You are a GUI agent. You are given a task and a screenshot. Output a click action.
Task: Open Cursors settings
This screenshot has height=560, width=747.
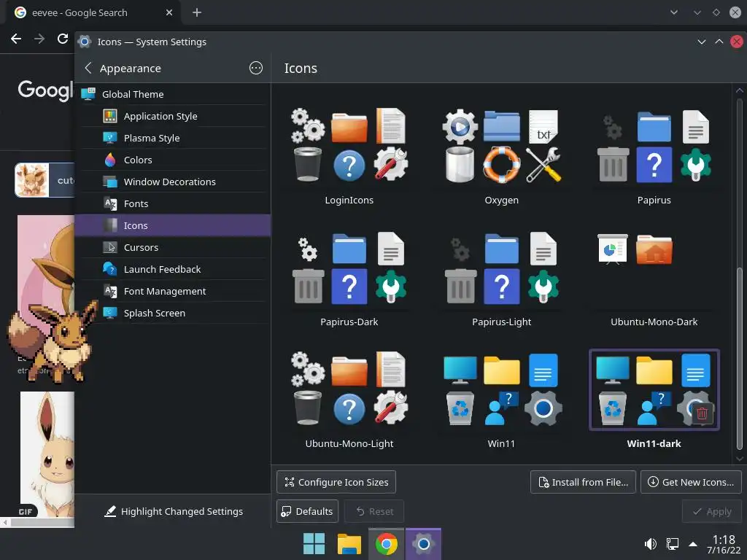click(172, 248)
